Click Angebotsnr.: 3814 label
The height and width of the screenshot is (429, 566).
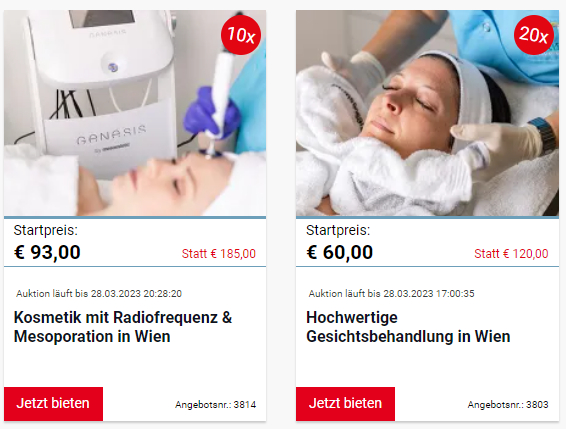click(215, 404)
